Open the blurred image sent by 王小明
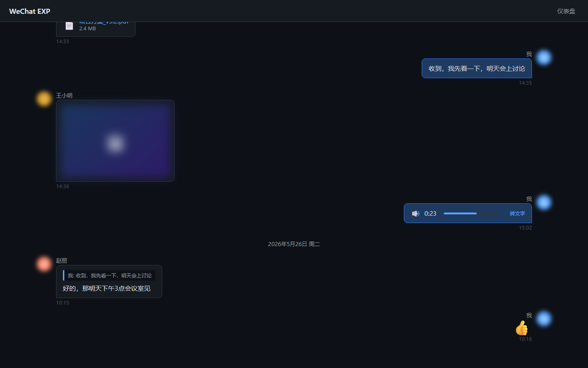Viewport: 588px width, 368px height. click(x=115, y=141)
